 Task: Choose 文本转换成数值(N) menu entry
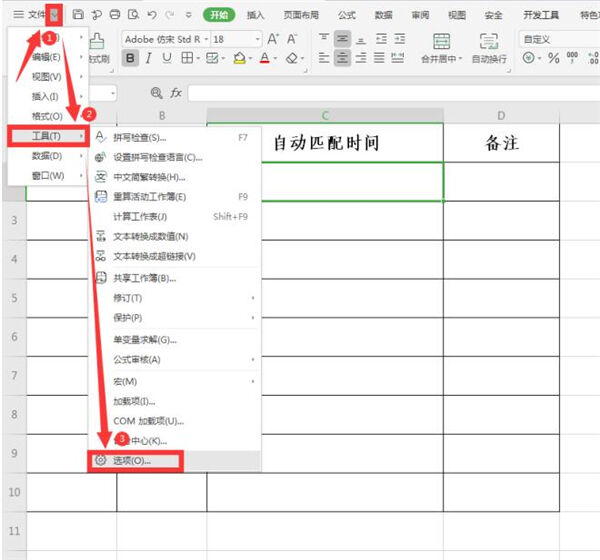(x=175, y=237)
